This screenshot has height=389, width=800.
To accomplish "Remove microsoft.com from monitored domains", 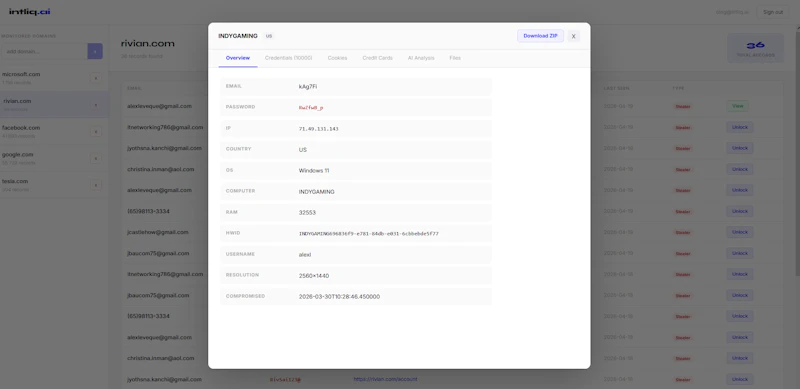I will click(95, 78).
